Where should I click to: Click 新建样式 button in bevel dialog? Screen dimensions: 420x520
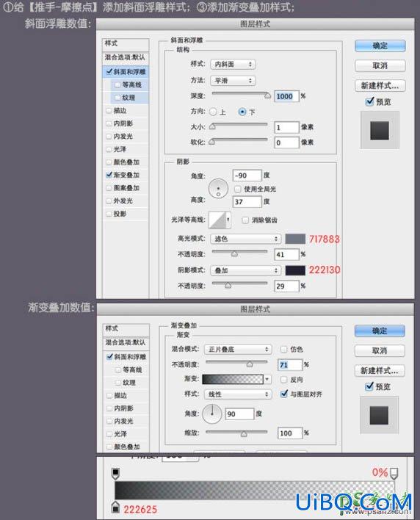click(380, 85)
